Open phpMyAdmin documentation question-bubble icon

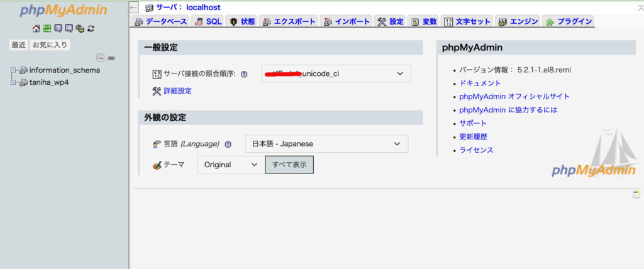pos(58,28)
